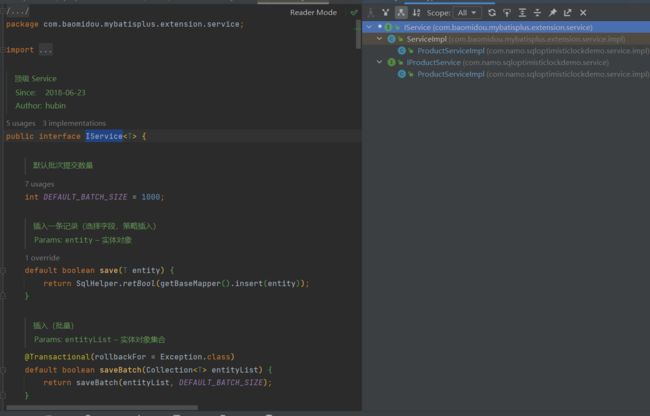Fold the save method body
The height and width of the screenshot is (416, 650).
(x=3, y=271)
